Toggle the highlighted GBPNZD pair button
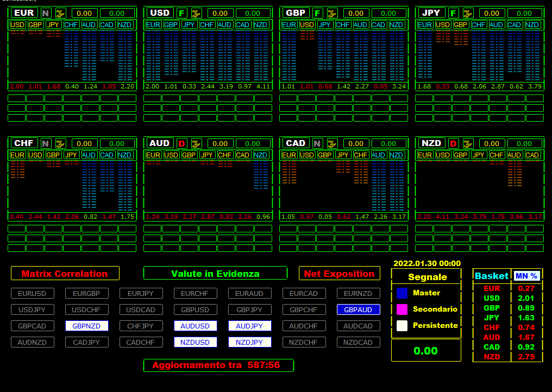552x392 pixels. pos(86,326)
